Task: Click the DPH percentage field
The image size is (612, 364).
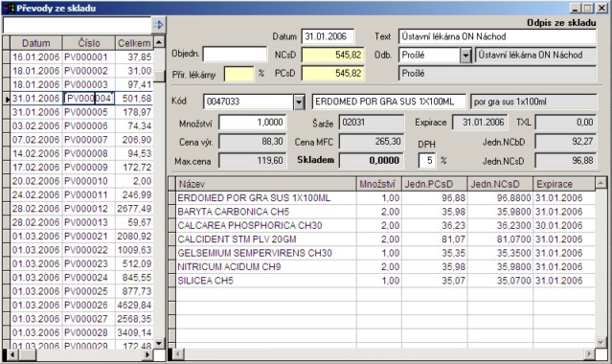Action: (426, 161)
